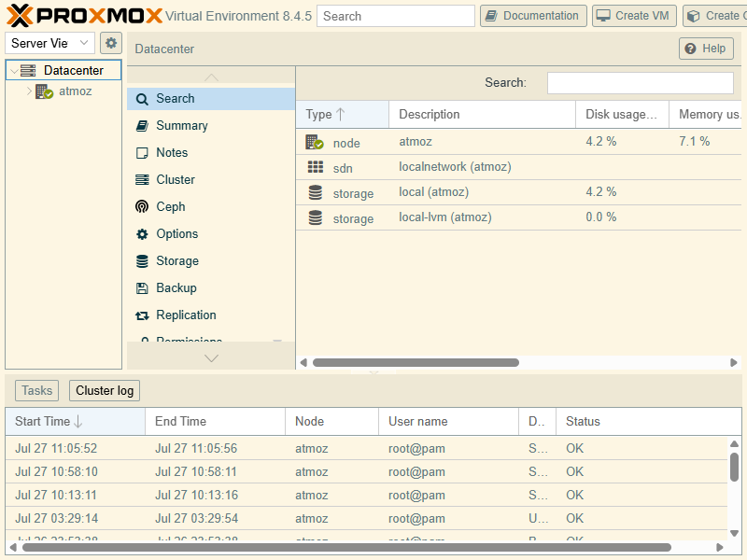Sort the task log by Start Time
The image size is (747, 560).
[76, 422]
